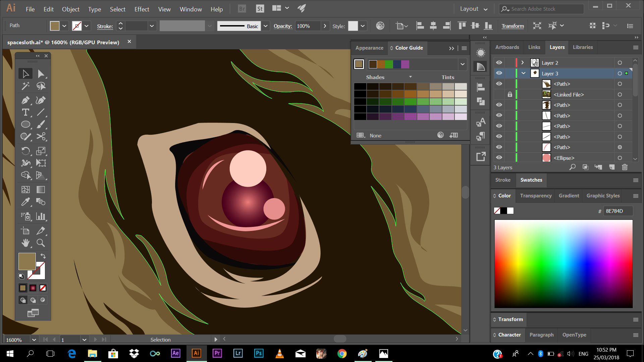Select the Scale tool
This screenshot has width=644, height=362.
pos(41,151)
